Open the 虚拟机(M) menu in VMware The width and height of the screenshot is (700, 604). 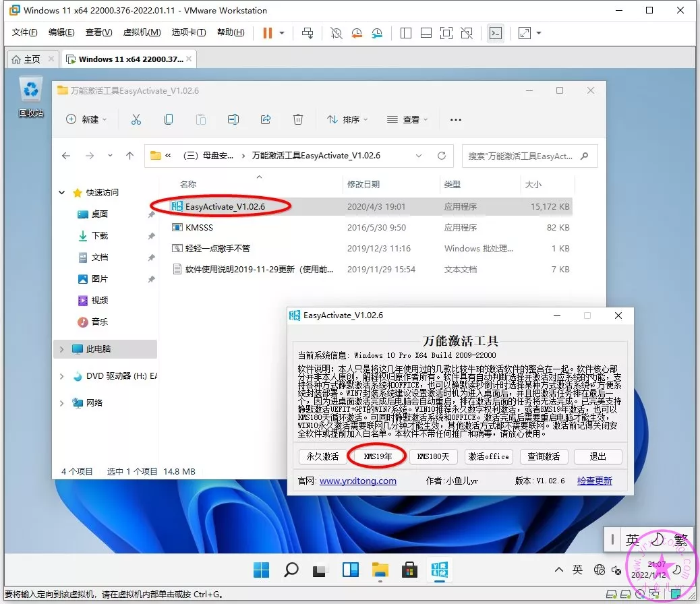point(142,32)
